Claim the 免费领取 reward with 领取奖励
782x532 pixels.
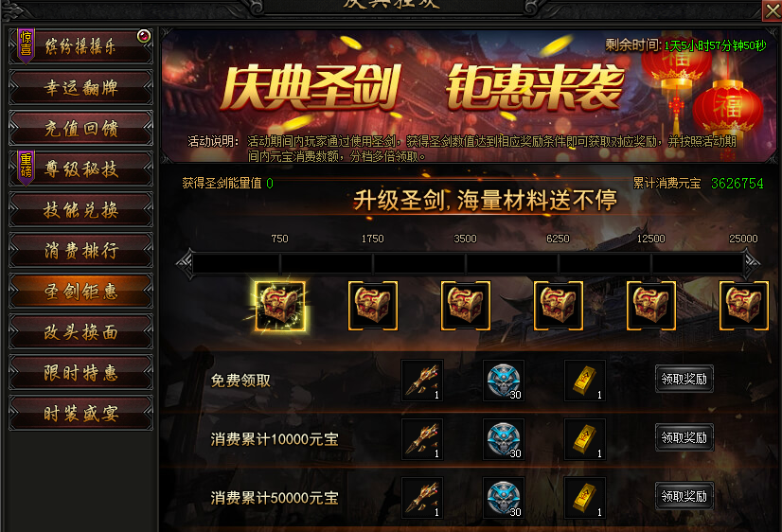(x=684, y=379)
